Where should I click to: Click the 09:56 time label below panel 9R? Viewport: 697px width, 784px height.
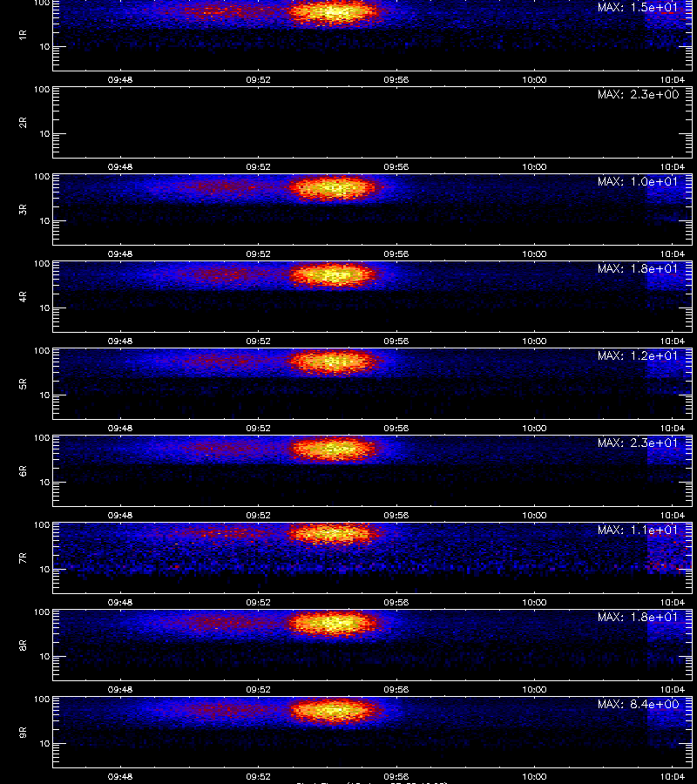396,776
